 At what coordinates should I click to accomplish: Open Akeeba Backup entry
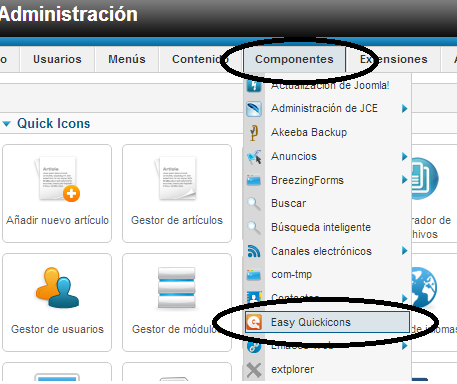tap(309, 132)
